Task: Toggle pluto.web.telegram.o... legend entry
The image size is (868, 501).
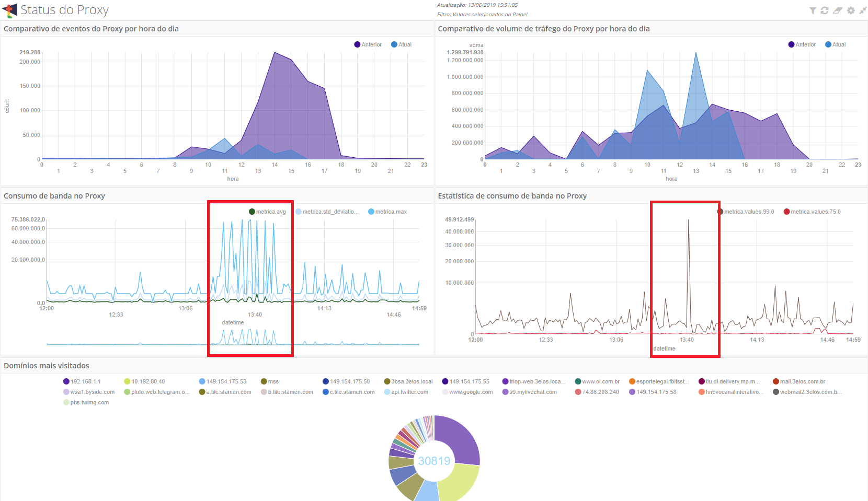Action: (156, 392)
